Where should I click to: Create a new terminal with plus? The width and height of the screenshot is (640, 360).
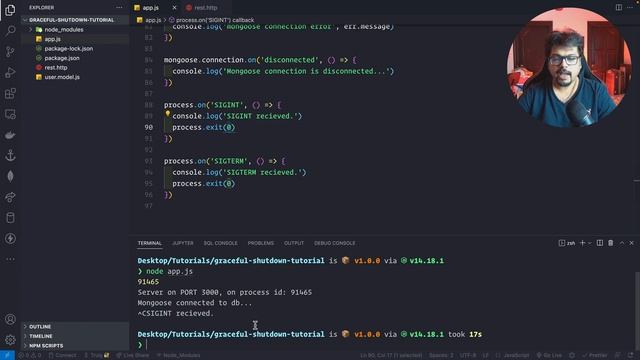[582, 243]
